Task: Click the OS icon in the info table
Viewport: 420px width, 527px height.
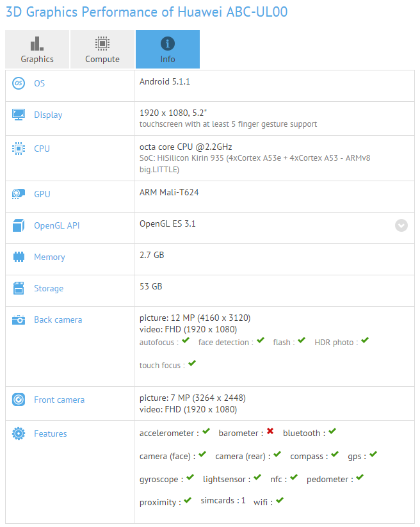Action: point(19,83)
